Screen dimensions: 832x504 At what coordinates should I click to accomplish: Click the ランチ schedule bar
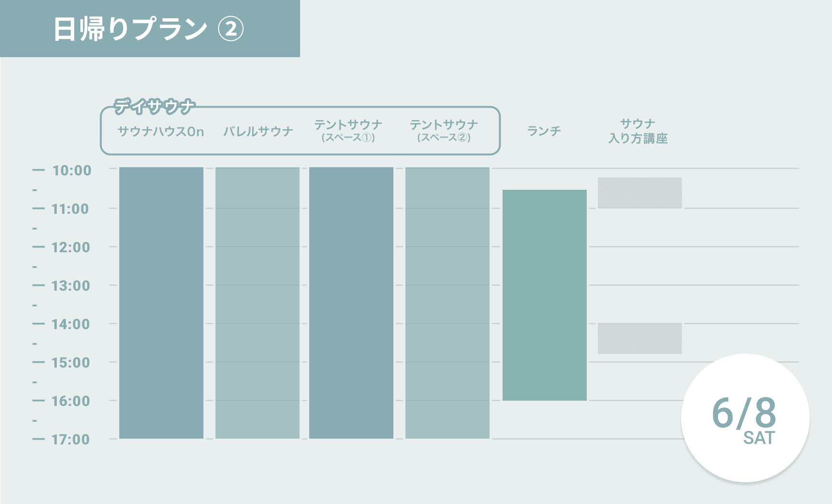click(544, 295)
